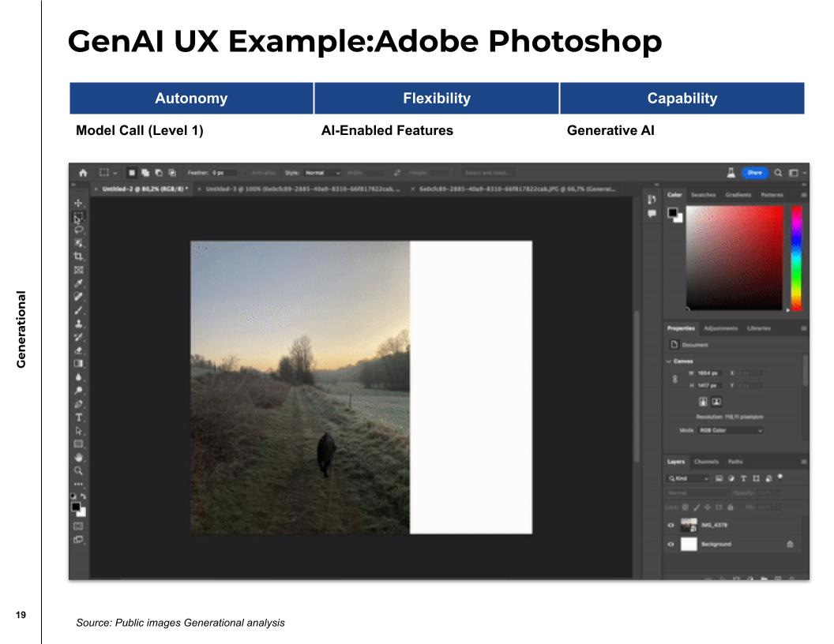Select the Lasso tool

(78, 230)
